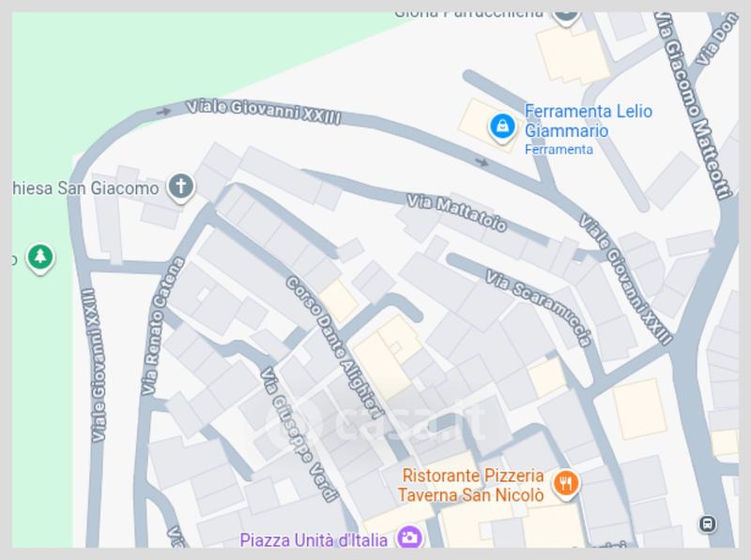Select the Piazza Unità d'Italia camera pin
The image size is (751, 560).
coord(409,537)
